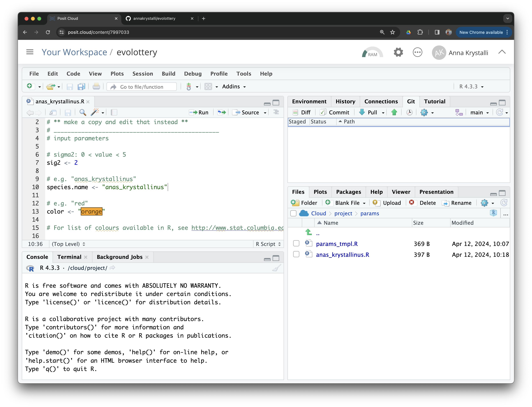This screenshot has height=407, width=532.
Task: Open the R 4.3.3 version dropdown
Action: pos(471,86)
